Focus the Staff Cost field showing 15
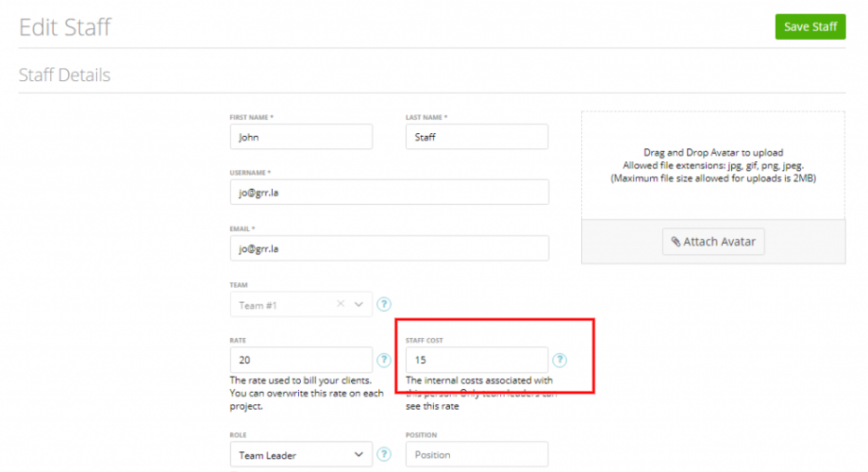The image size is (868, 472). click(476, 360)
